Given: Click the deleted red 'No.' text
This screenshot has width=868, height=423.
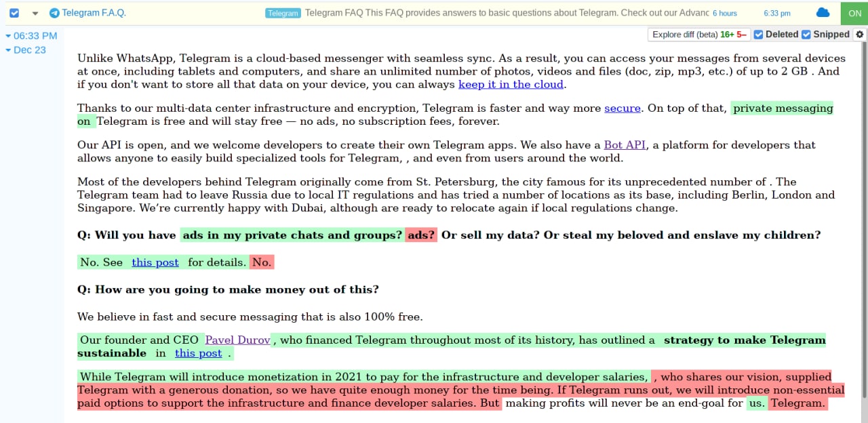Looking at the screenshot, I should click(x=262, y=262).
